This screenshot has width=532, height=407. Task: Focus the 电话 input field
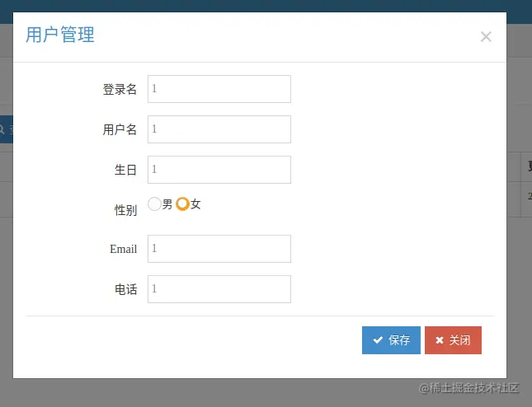219,289
